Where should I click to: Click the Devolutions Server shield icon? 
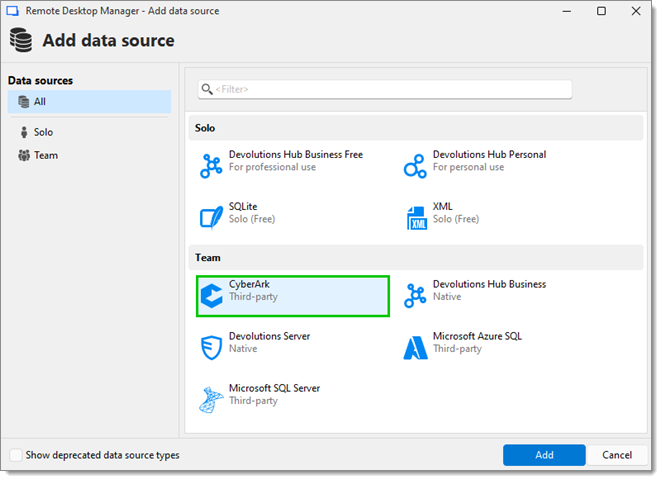pyautogui.click(x=211, y=348)
